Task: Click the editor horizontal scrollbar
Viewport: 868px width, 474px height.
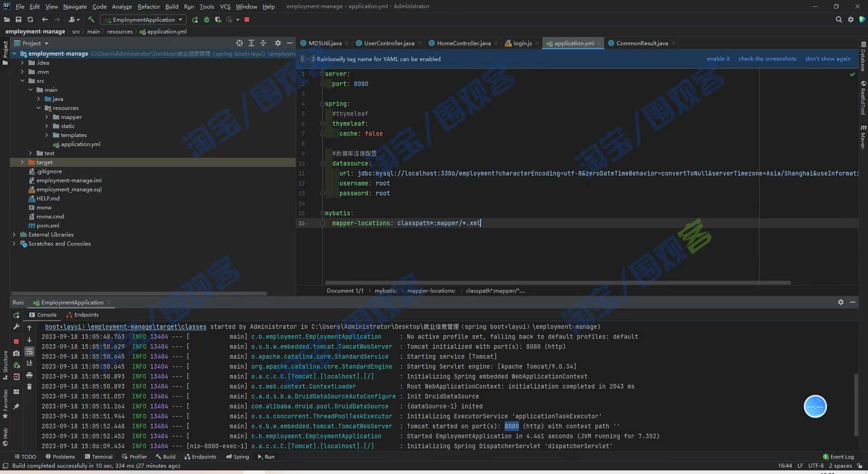Action: tap(558, 283)
